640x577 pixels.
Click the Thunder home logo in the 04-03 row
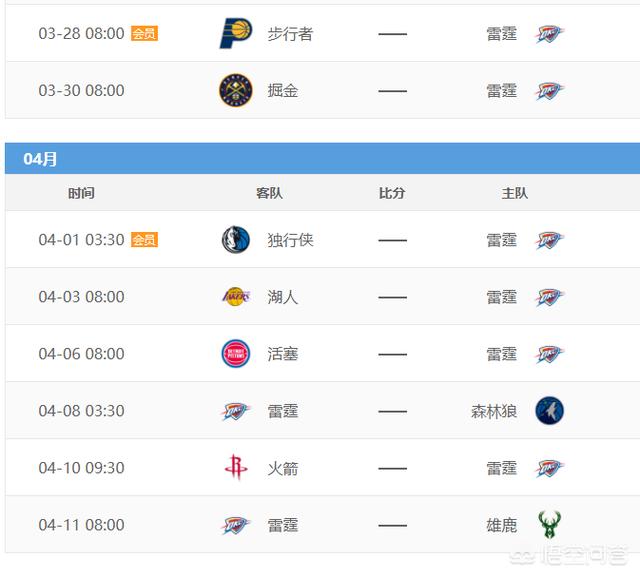pos(549,297)
